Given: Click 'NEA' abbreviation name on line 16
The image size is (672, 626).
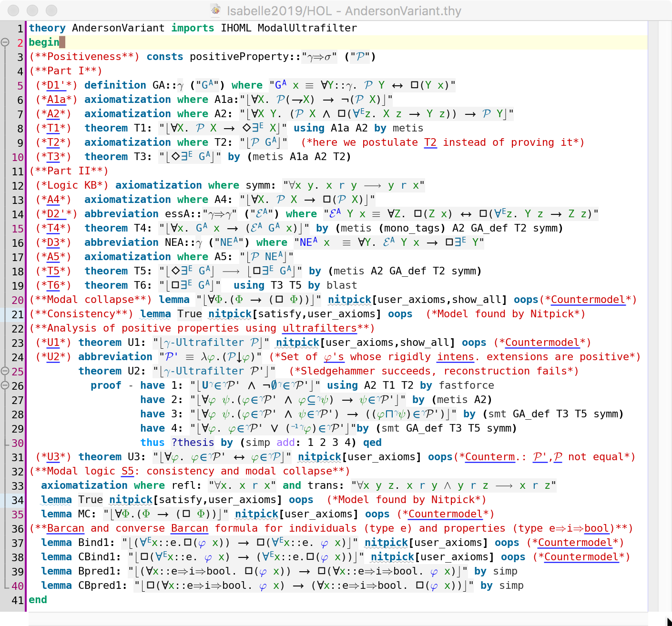Looking at the screenshot, I should (174, 242).
